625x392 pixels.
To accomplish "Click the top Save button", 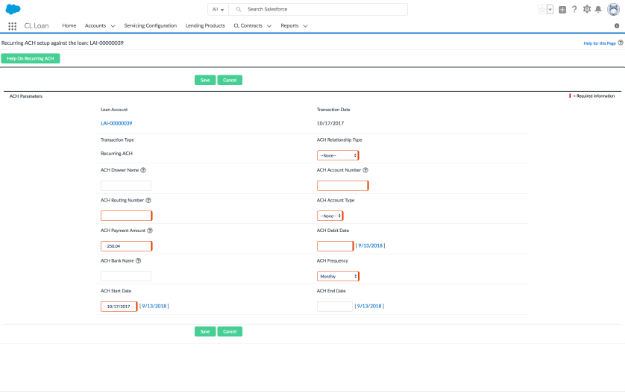I will [x=205, y=80].
